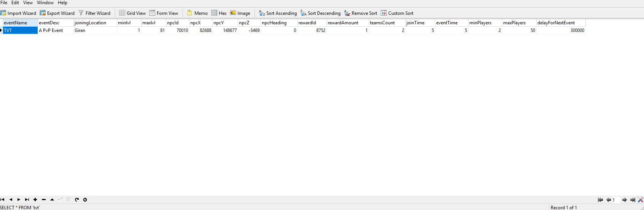Select the npcZ value -3469
644x210 pixels.
(249, 30)
